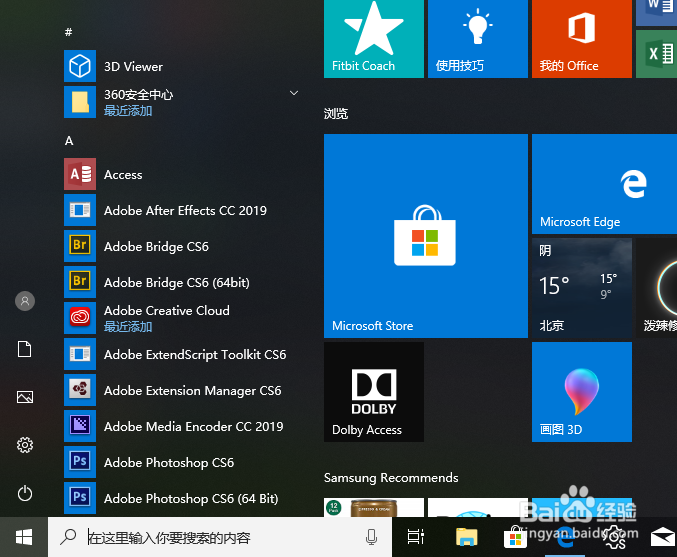This screenshot has width=677, height=557.
Task: Click the Adobe Photoshop CS6 label
Action: point(169,462)
